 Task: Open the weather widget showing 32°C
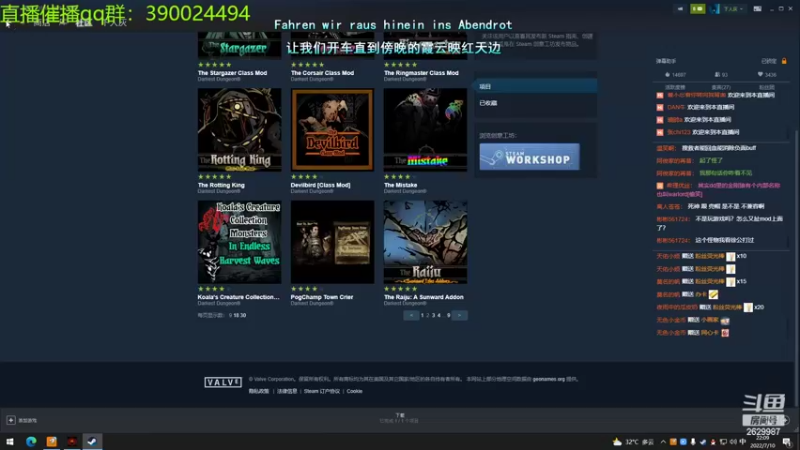(x=633, y=442)
